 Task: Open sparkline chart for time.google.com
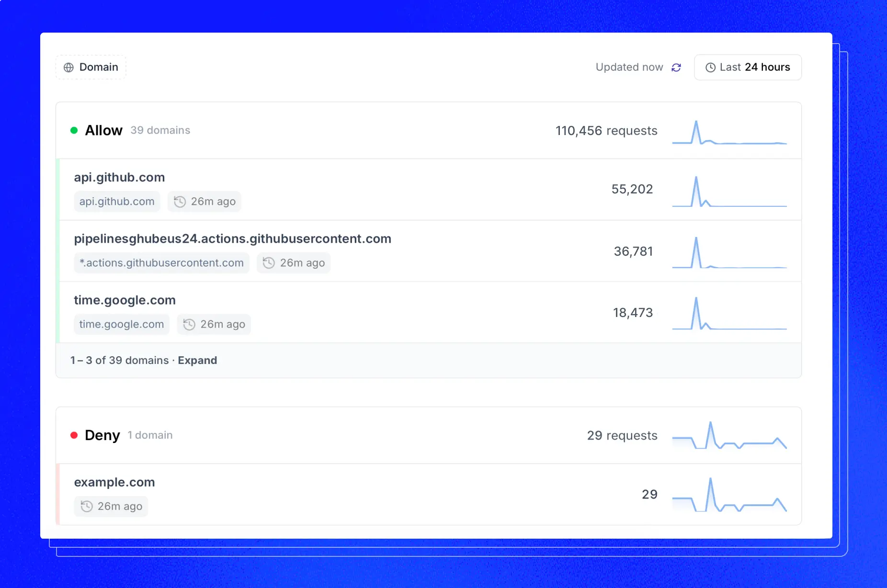point(729,314)
